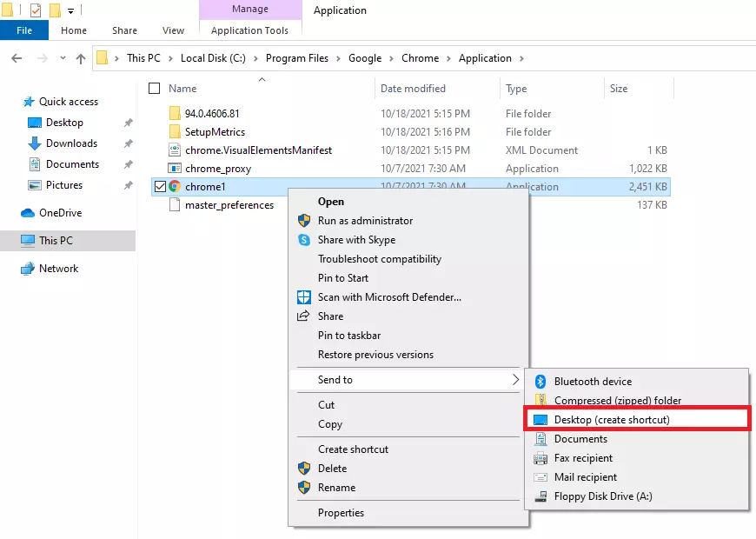The height and width of the screenshot is (539, 756).
Task: Click the Properties checkmark icon in title bar
Action: click(x=36, y=10)
